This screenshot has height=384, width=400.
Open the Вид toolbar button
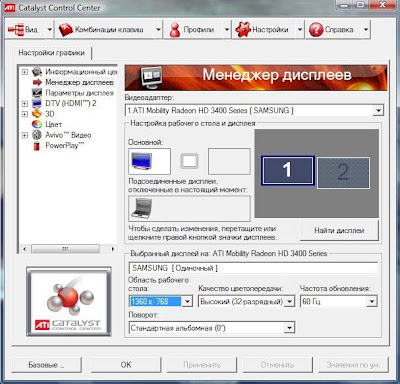(x=25, y=30)
